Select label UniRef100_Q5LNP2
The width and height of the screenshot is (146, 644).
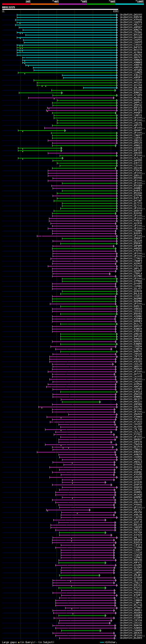coord(131,575)
